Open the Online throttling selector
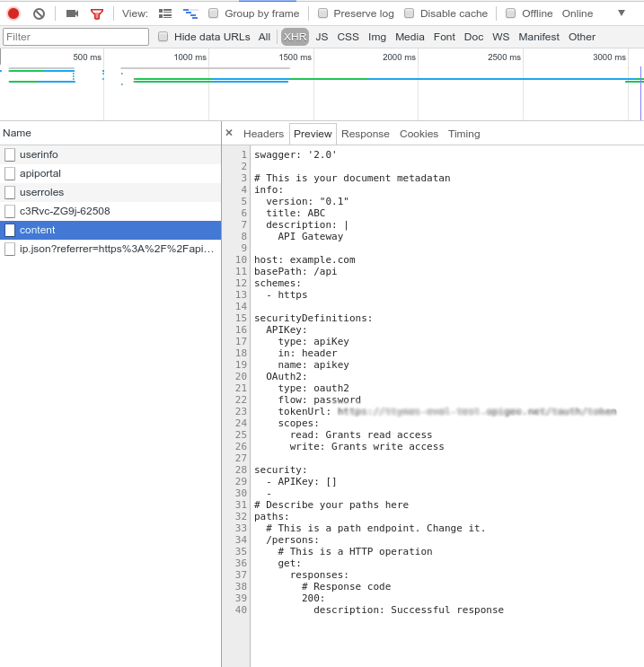This screenshot has height=667, width=644. (x=578, y=13)
